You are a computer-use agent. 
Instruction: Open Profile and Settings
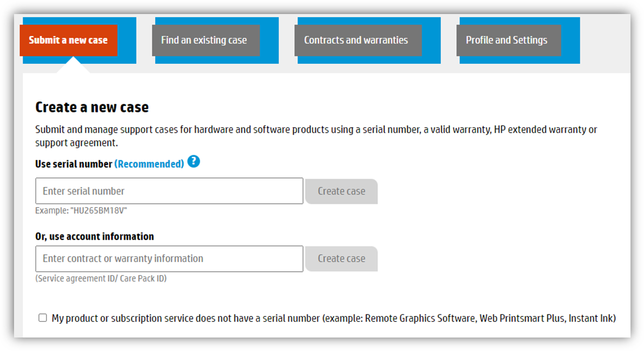[x=507, y=40]
